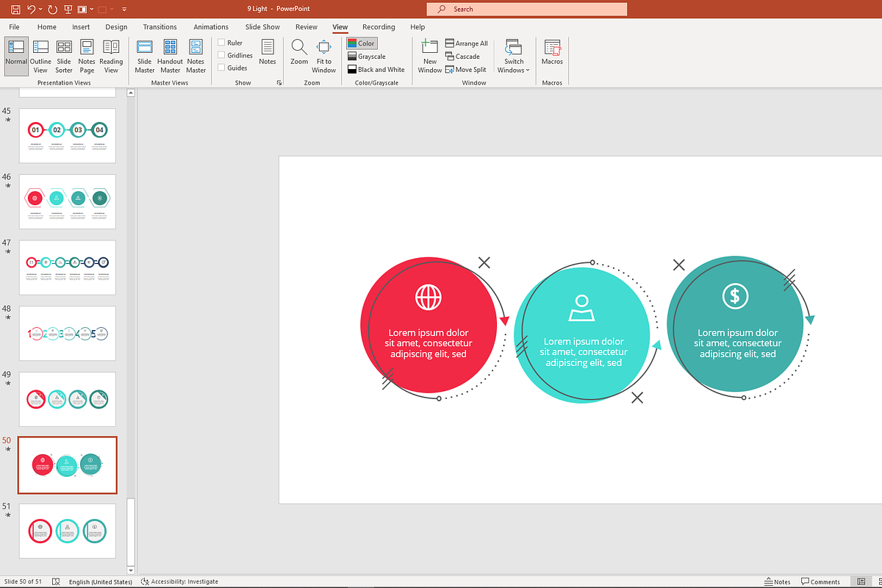This screenshot has width=882, height=588.
Task: Switch to Reading View
Action: [111, 56]
